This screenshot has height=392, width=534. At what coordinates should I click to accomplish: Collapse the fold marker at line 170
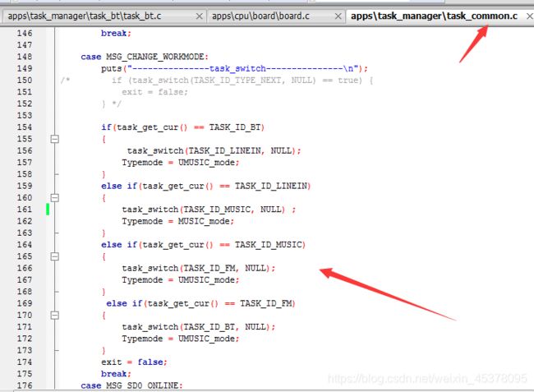point(55,315)
